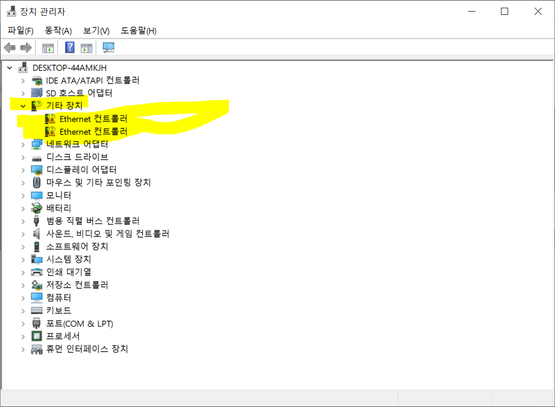Screen dimensions: 555x407
Task: Select the first Ethernet 컨트롤러 warning icon
Action: (50, 119)
